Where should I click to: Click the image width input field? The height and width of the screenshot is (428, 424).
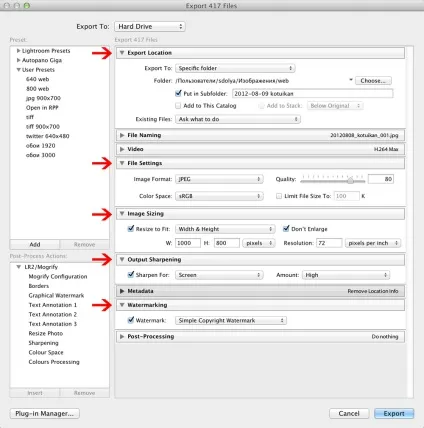(188, 243)
